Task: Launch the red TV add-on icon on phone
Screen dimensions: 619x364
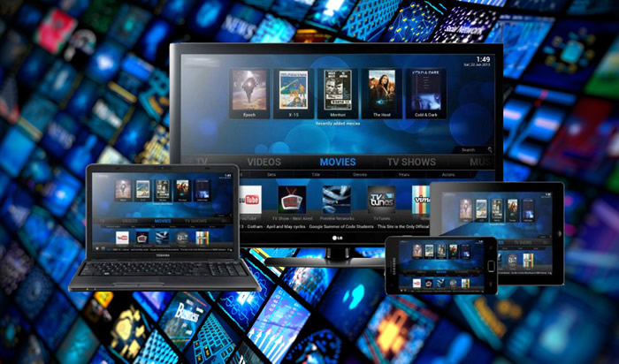Action: click(429, 283)
